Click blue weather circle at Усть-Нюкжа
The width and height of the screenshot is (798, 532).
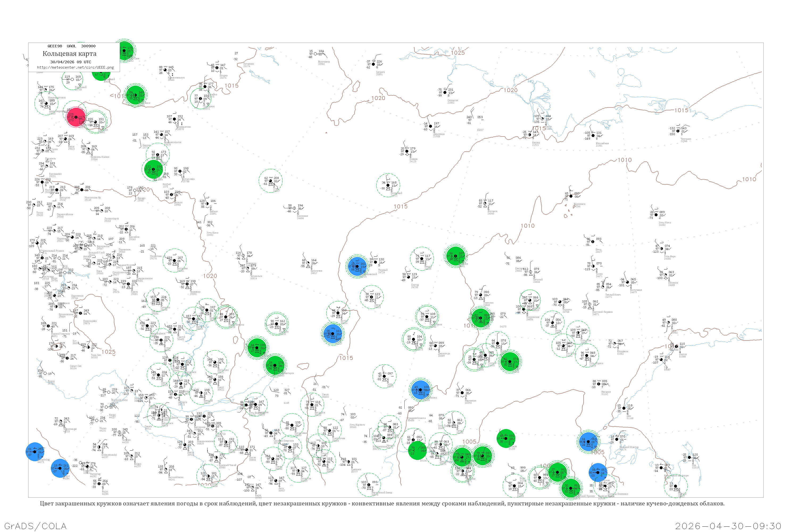(420, 390)
